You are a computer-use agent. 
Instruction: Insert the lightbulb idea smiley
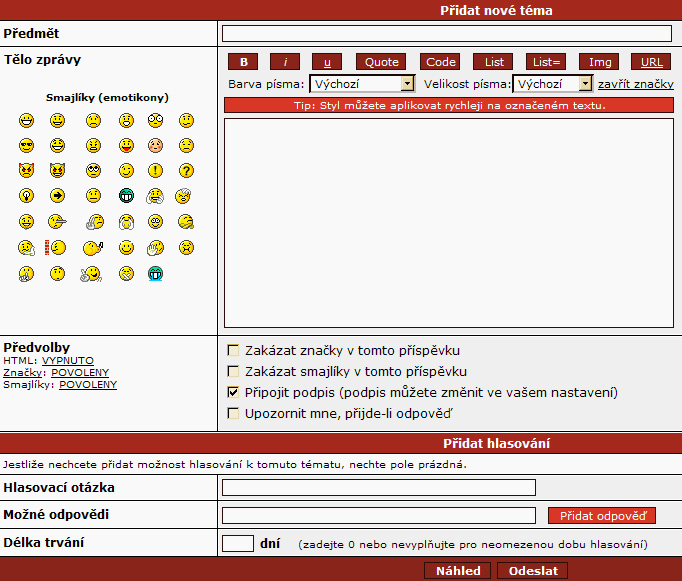point(27,196)
